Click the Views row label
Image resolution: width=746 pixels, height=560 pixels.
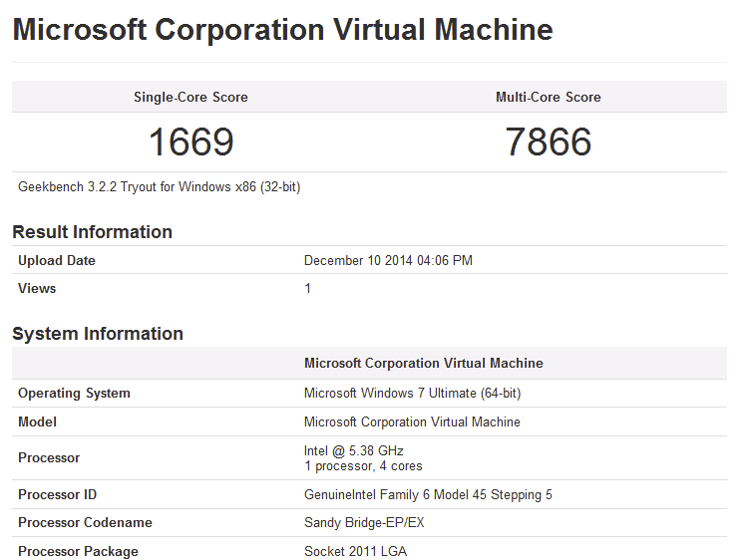(37, 288)
